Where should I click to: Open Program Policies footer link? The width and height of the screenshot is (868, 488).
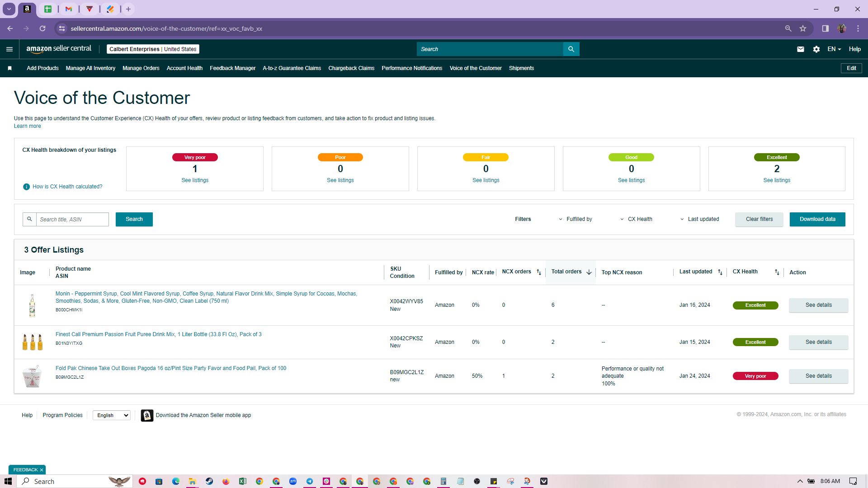[63, 415]
